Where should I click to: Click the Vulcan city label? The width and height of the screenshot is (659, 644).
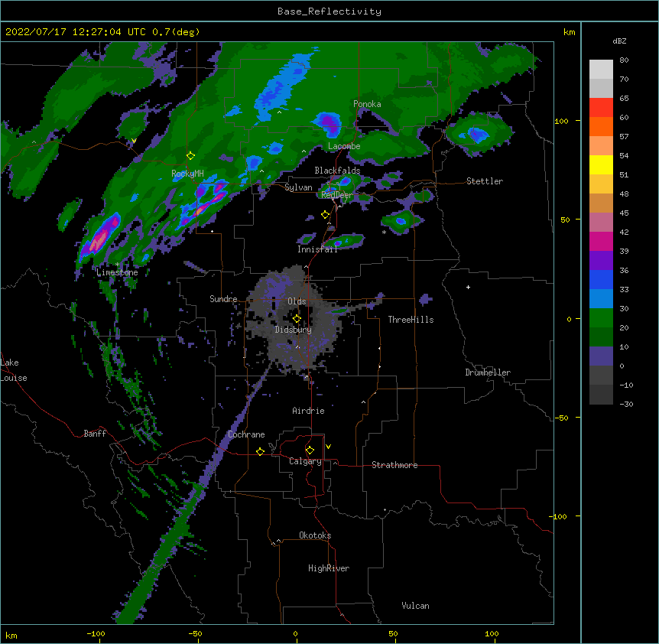tap(415, 606)
